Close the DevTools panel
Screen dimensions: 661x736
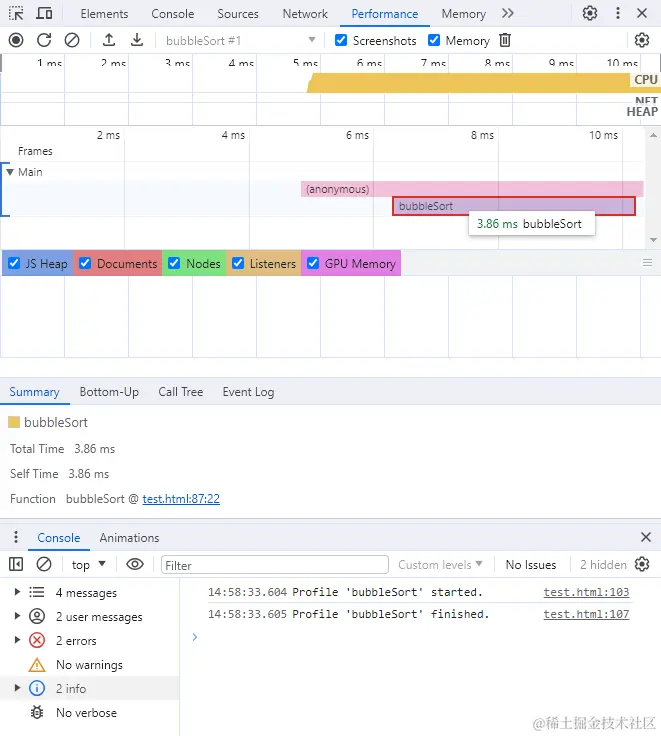pos(642,14)
